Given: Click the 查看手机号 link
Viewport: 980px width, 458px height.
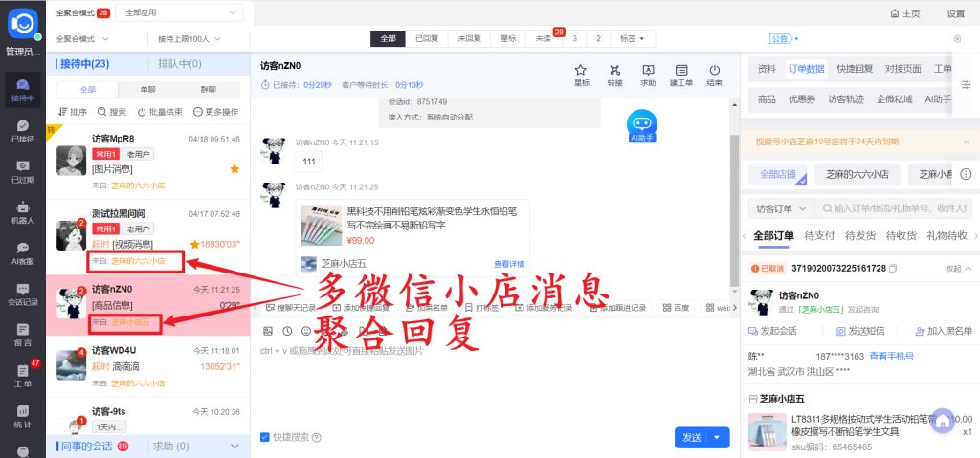Looking at the screenshot, I should coord(891,356).
